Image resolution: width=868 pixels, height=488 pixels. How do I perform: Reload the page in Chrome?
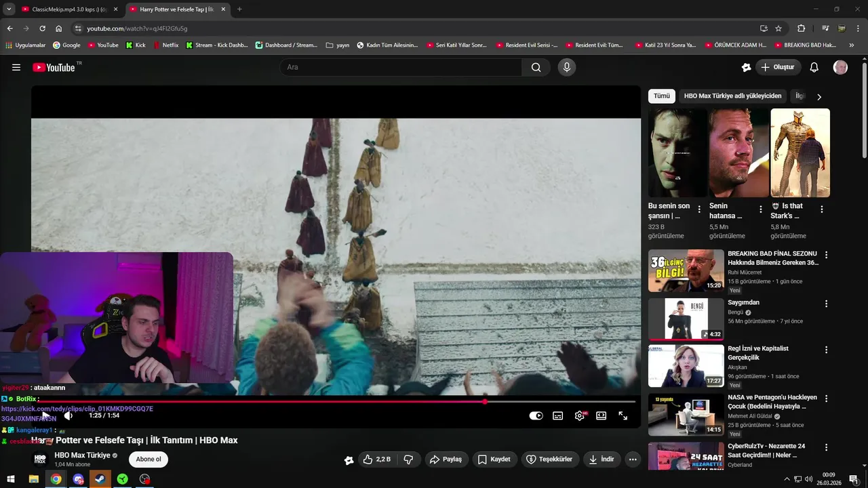tap(42, 28)
